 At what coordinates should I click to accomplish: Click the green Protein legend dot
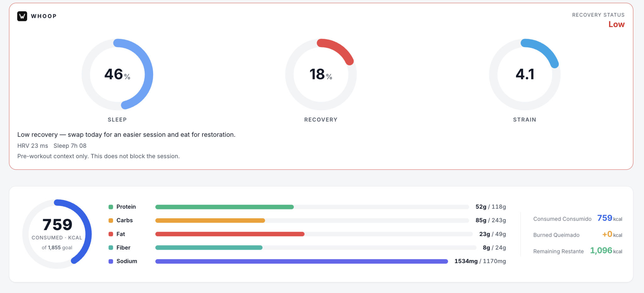[111, 207]
